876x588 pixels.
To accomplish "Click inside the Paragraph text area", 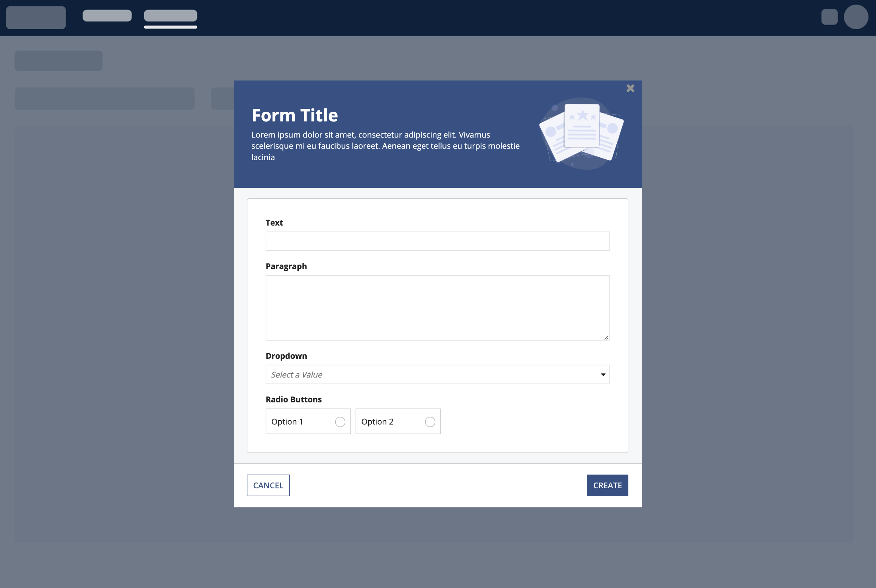I will click(x=437, y=307).
